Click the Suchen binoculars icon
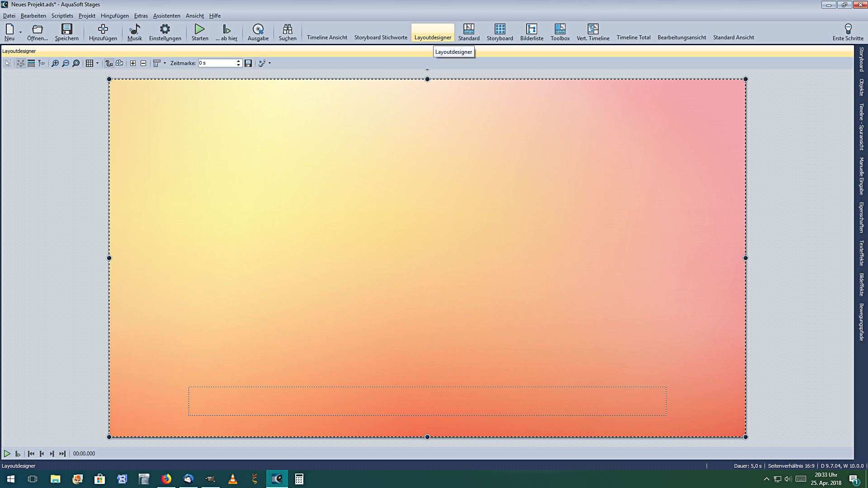This screenshot has width=868, height=488. click(x=288, y=30)
